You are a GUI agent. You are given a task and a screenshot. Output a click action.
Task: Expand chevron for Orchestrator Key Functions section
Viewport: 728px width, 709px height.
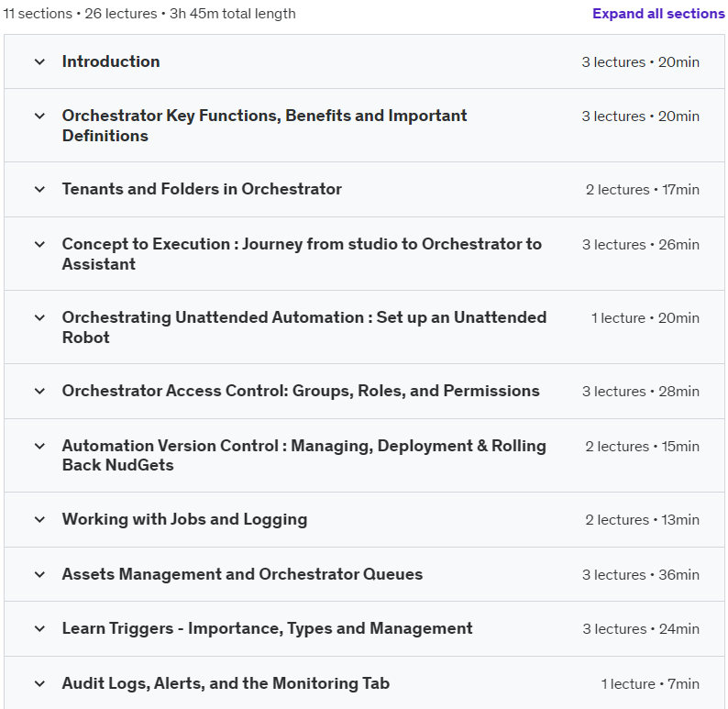click(40, 116)
